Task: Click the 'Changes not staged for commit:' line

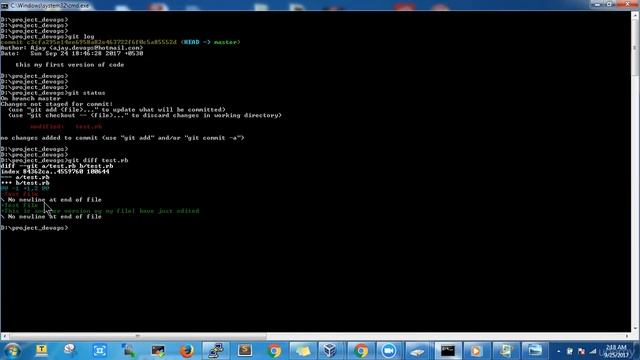Action: tap(57, 104)
